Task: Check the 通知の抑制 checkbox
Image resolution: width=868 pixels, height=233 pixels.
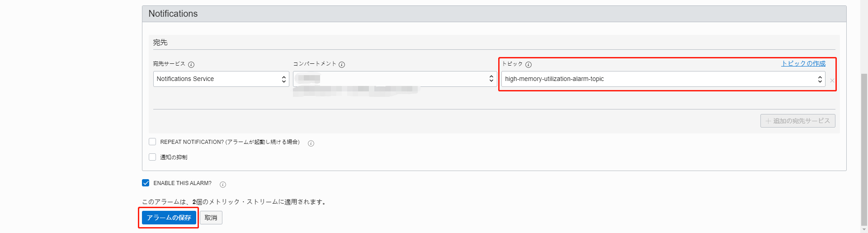Action: point(152,157)
